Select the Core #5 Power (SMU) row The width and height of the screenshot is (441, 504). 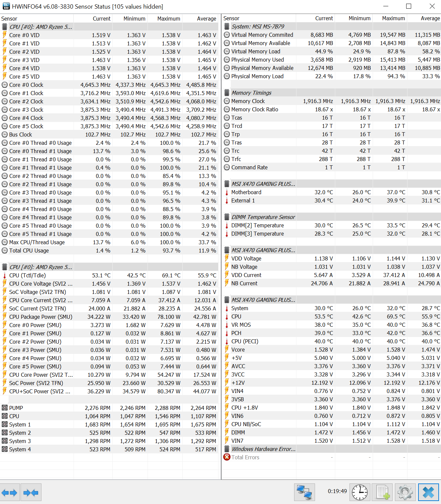point(109,366)
